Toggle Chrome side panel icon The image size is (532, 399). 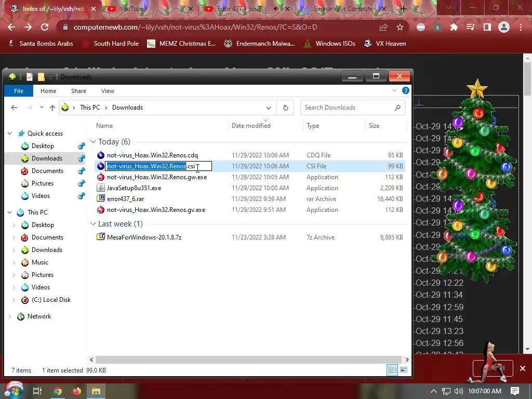(x=487, y=27)
